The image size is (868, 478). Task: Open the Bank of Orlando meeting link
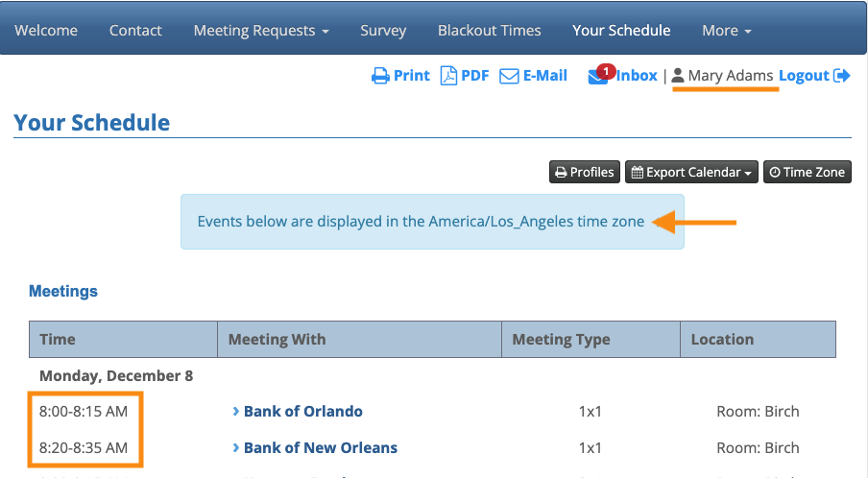click(x=303, y=412)
